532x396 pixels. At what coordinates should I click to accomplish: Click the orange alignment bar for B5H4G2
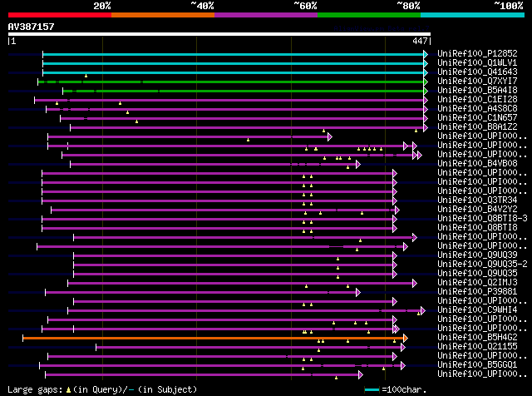pos(213,339)
